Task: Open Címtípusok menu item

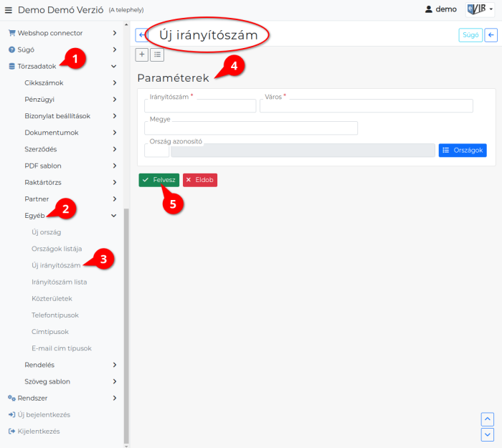Action: coord(50,332)
